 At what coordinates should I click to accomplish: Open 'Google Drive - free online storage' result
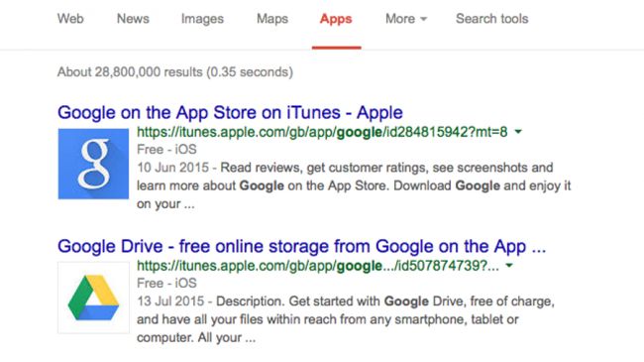click(302, 246)
